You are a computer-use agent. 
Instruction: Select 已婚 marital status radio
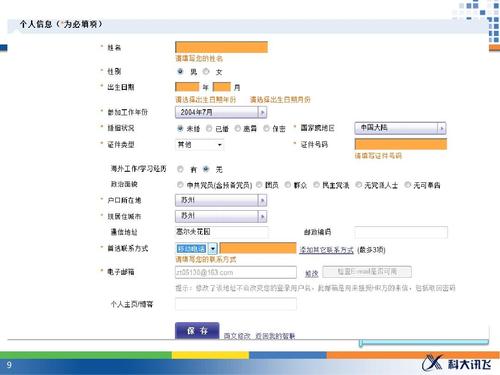pyautogui.click(x=209, y=128)
